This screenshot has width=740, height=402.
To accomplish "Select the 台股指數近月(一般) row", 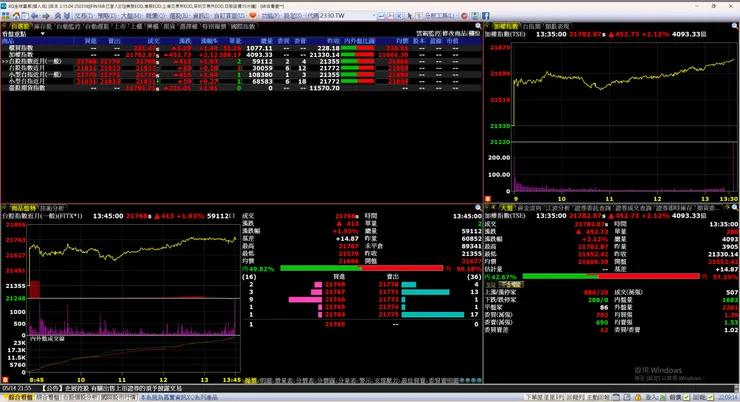I will [241, 61].
